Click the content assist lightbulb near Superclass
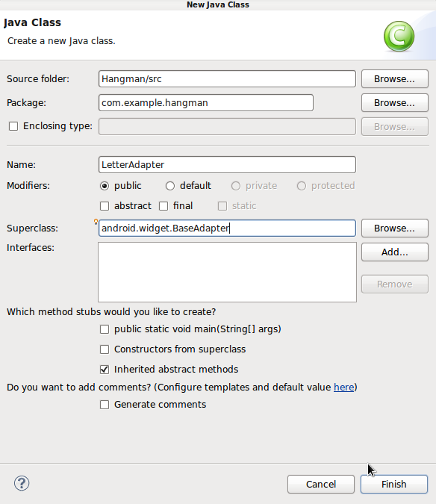The width and height of the screenshot is (436, 504). point(96,222)
